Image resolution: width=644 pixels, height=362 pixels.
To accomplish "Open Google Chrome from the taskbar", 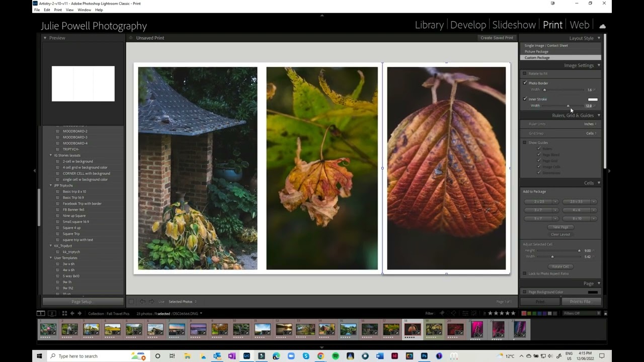I will 320,356.
